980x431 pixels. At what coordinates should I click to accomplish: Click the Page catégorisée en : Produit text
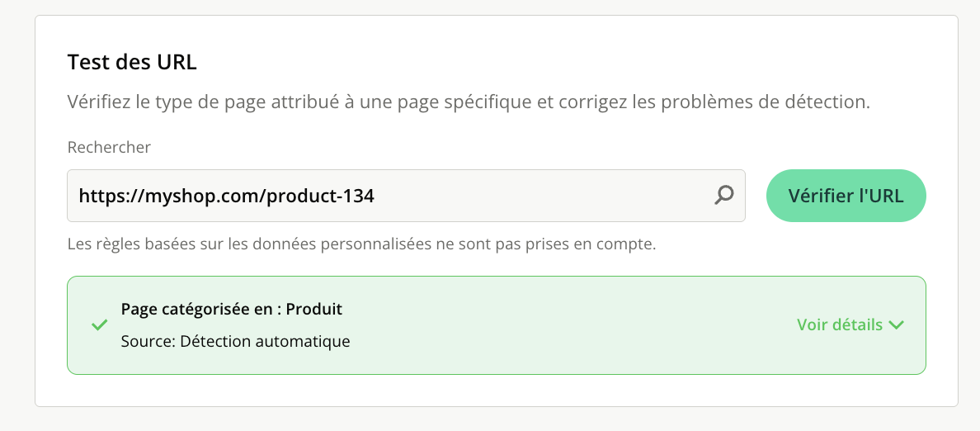(x=231, y=309)
